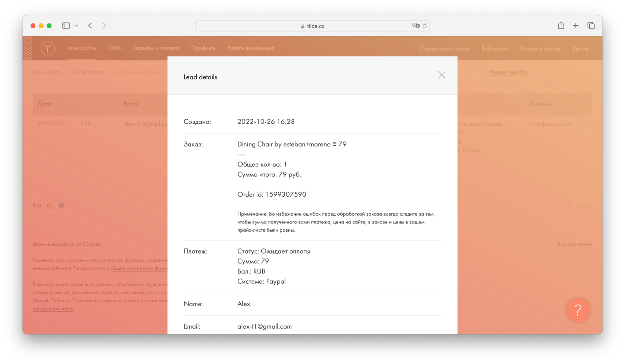625x364 pixels.
Task: Open the Журнал ошибок link
Action: pyautogui.click(x=508, y=72)
